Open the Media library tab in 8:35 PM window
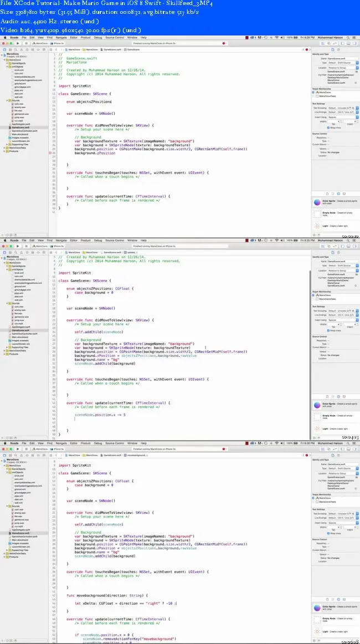The image size is (360, 644). click(343, 396)
